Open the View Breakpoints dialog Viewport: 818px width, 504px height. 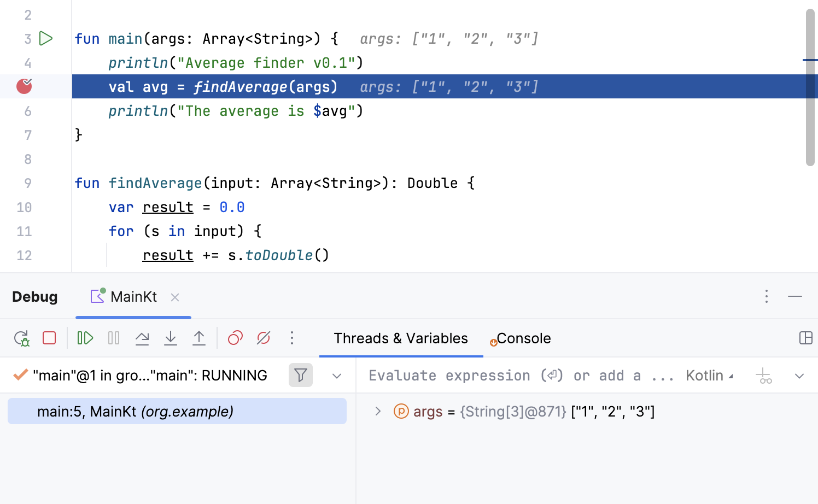[x=235, y=338]
